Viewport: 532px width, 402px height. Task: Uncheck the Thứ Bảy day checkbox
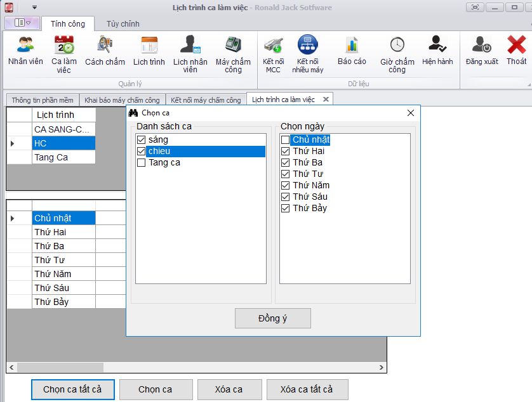point(286,208)
